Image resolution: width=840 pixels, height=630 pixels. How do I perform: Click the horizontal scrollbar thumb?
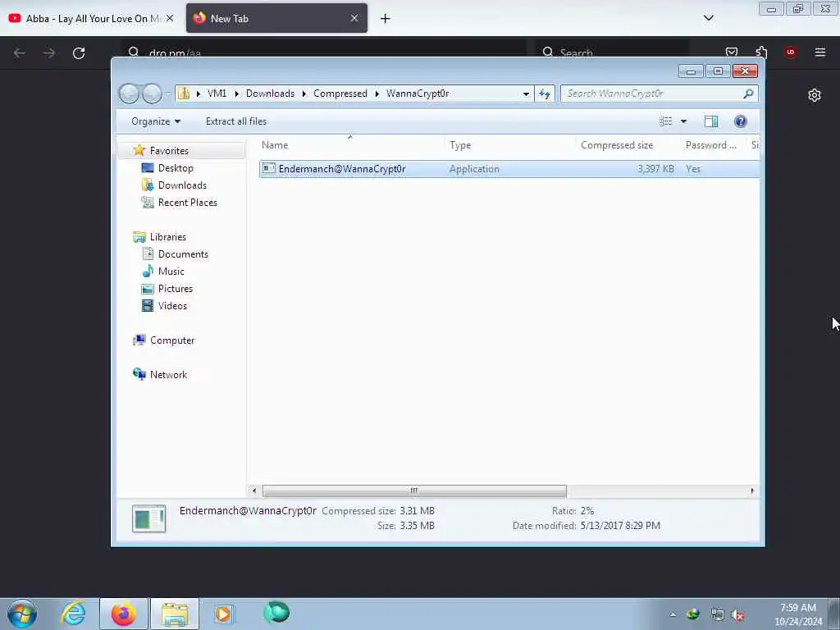tap(414, 491)
